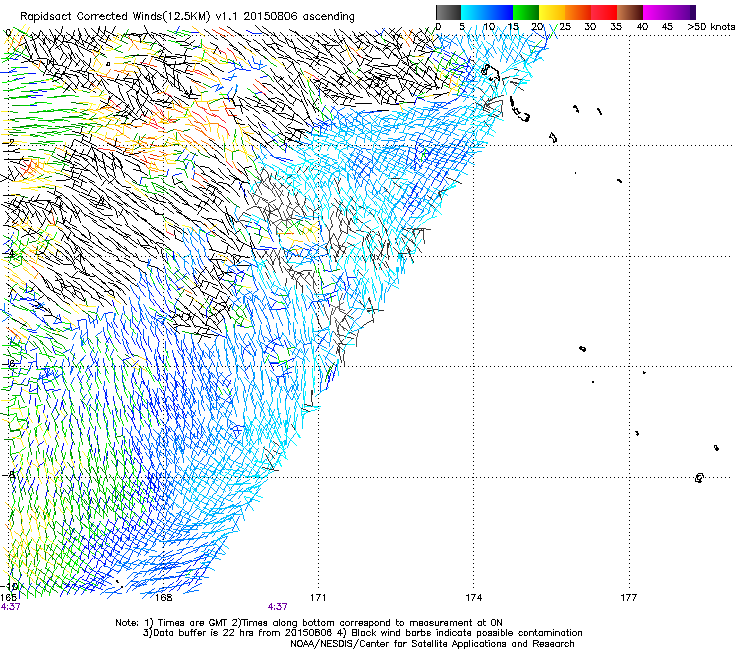Click the '35' legend scale number

tap(616, 27)
